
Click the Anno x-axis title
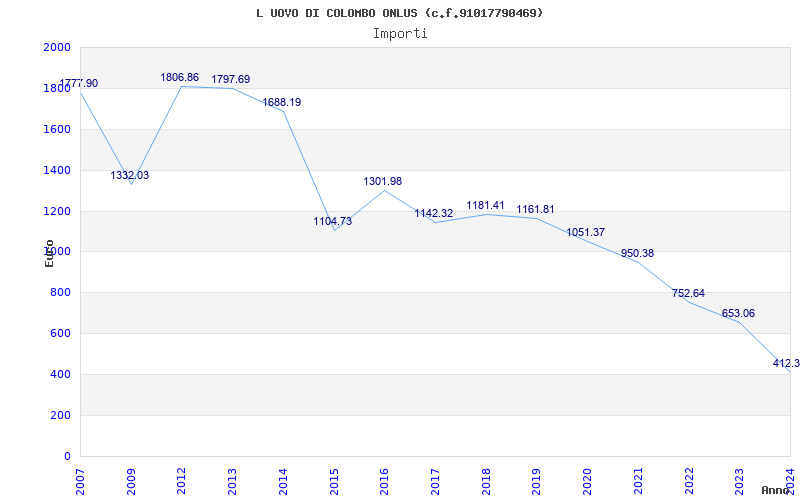[x=776, y=490]
